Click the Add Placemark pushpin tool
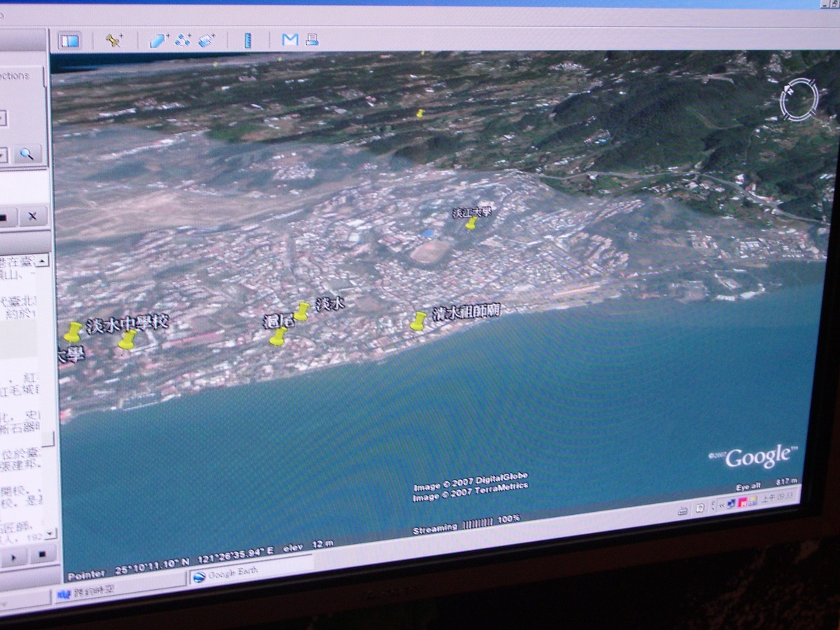 coord(114,41)
